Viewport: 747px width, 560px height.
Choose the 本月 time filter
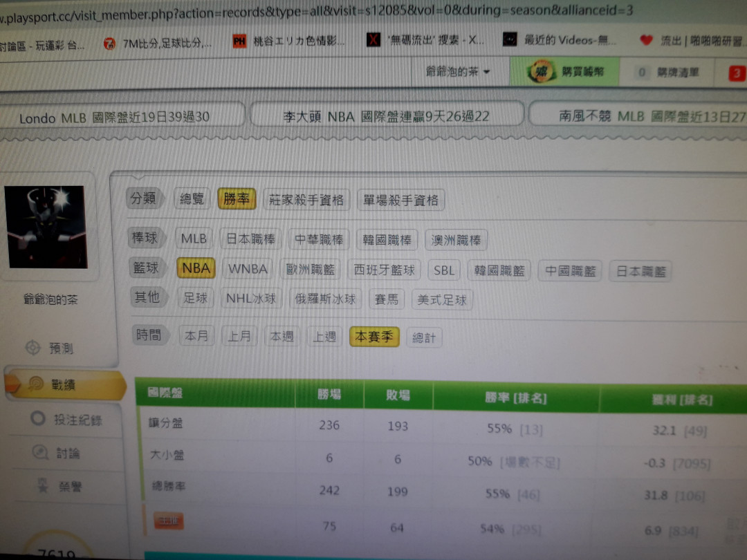pos(196,336)
